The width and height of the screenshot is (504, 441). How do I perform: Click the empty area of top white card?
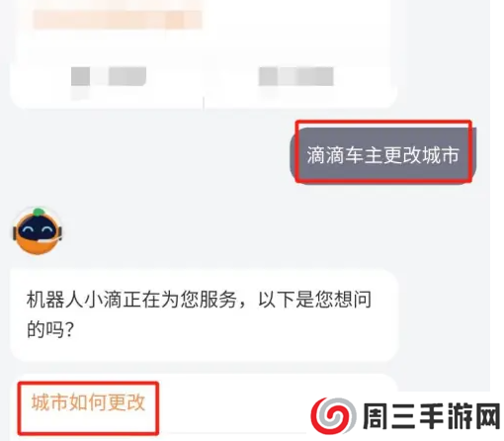(x=296, y=33)
